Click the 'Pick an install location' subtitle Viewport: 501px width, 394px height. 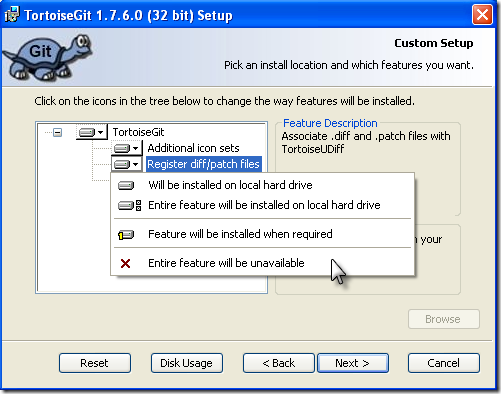349,65
